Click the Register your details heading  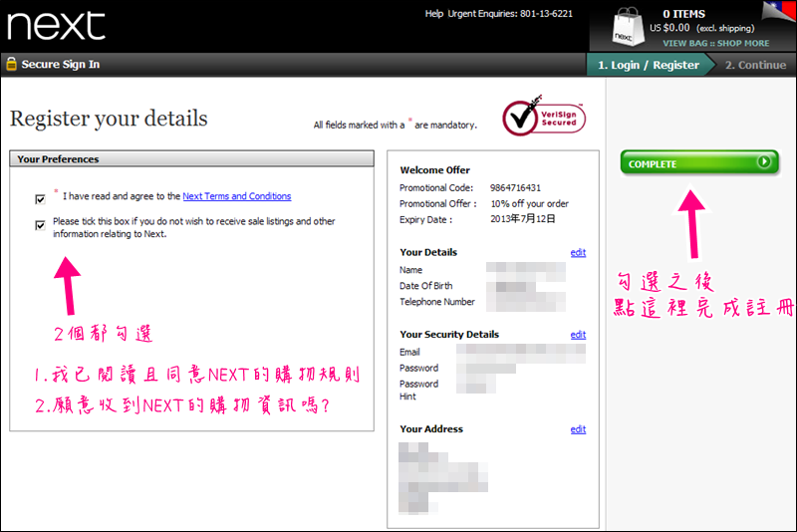[x=109, y=119]
